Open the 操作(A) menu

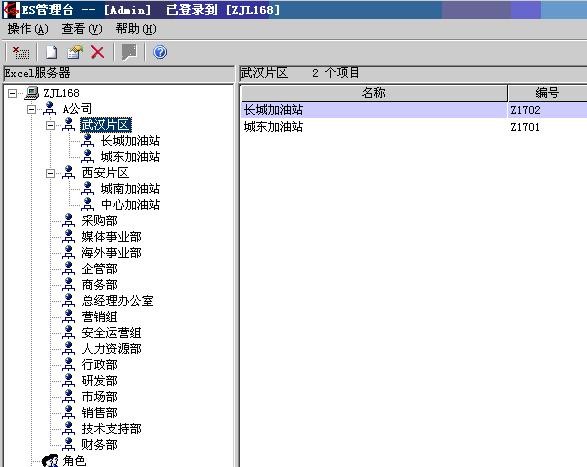(x=28, y=29)
